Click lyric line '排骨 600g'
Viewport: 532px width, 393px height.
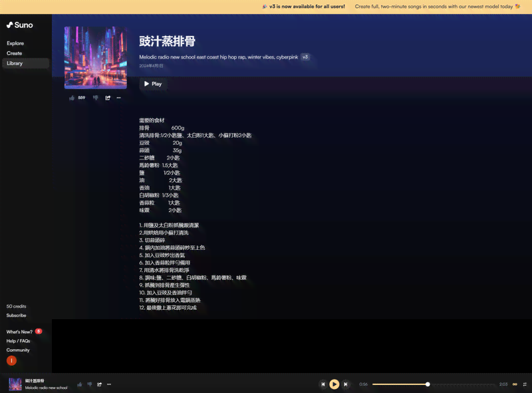click(162, 128)
